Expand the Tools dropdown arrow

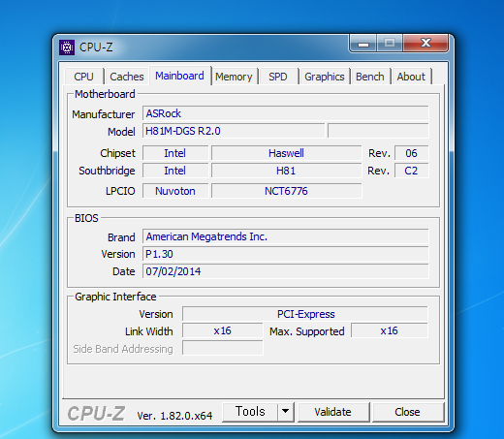(x=285, y=412)
